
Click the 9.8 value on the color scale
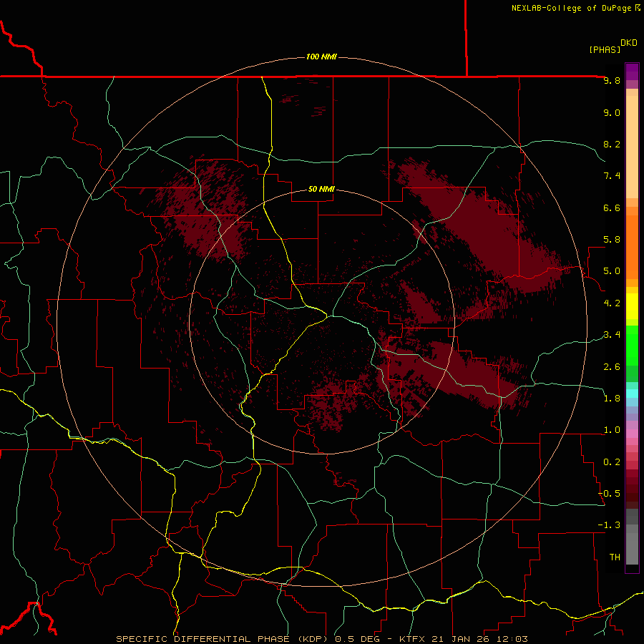(x=612, y=81)
